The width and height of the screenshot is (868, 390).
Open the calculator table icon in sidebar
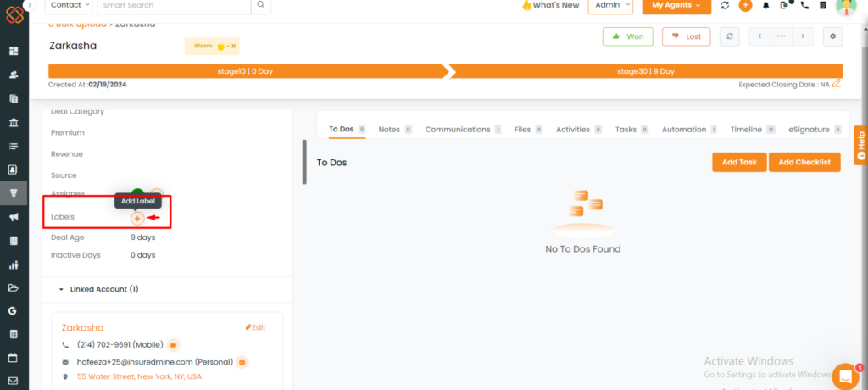[x=14, y=335]
